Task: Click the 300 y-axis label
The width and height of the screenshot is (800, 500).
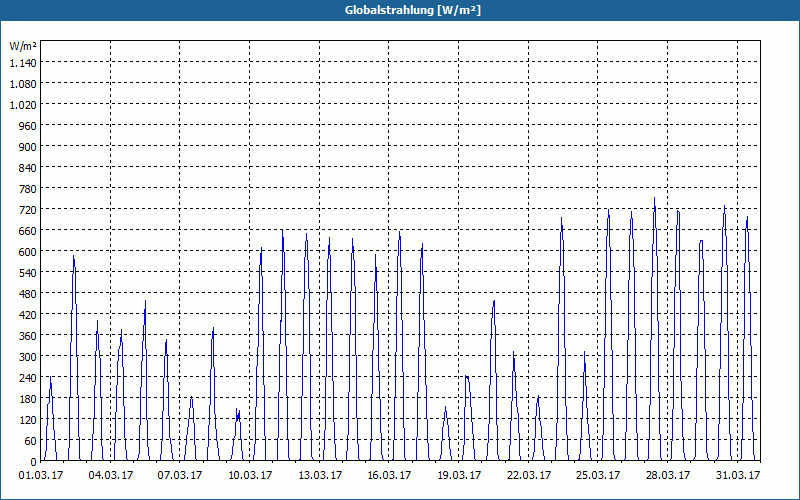Action: 28,357
